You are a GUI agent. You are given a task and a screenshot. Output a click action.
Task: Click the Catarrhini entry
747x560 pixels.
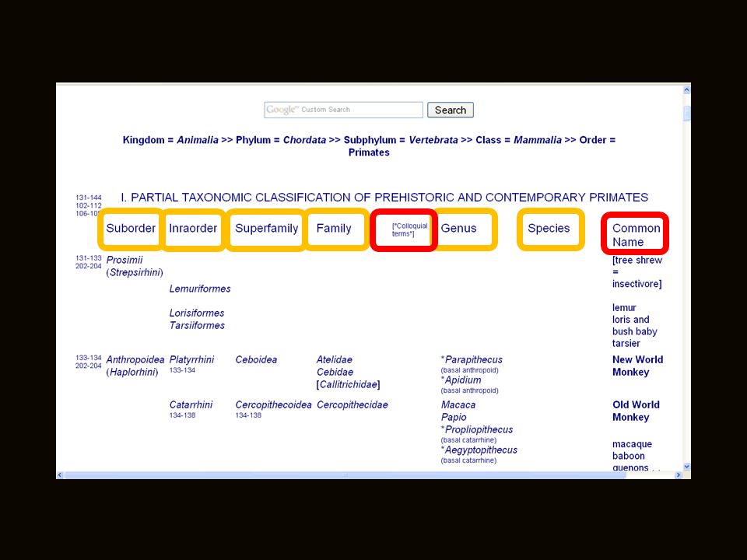(191, 404)
